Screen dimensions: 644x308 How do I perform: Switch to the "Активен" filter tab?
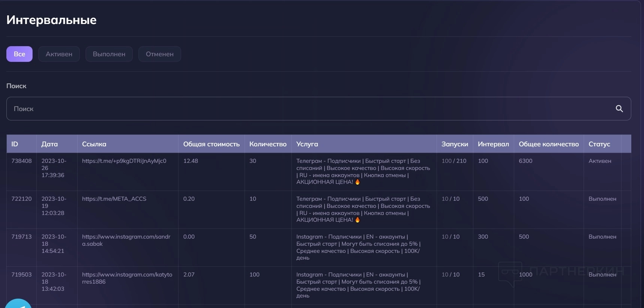coord(59,54)
